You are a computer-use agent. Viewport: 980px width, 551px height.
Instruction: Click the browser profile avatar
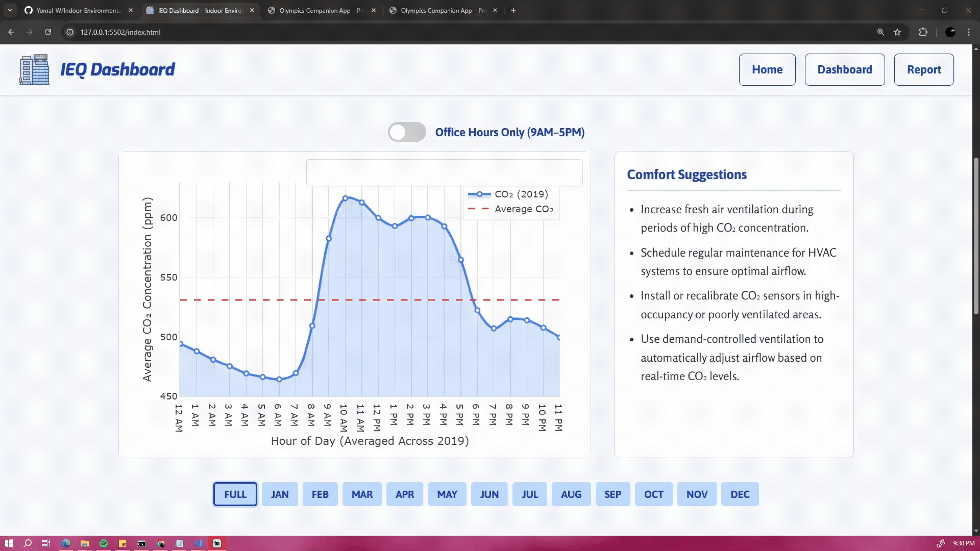pyautogui.click(x=950, y=32)
